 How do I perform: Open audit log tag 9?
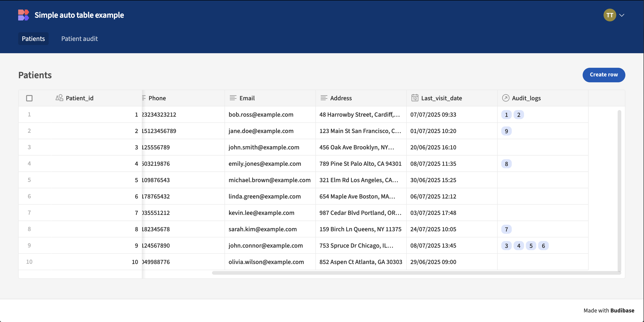(x=506, y=131)
